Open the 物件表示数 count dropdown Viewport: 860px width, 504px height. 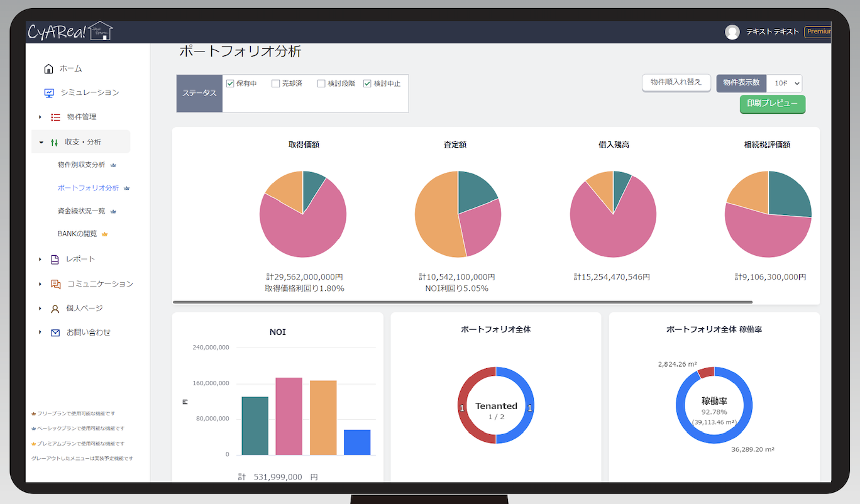[784, 83]
